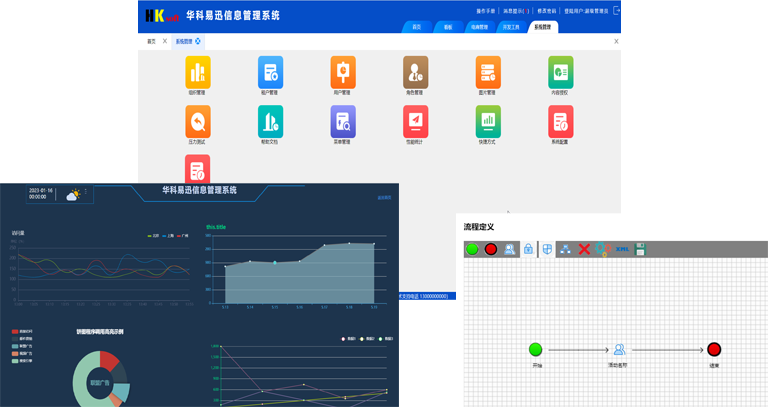Open the 压力测试 module icon
The image size is (768, 407).
pos(198,122)
